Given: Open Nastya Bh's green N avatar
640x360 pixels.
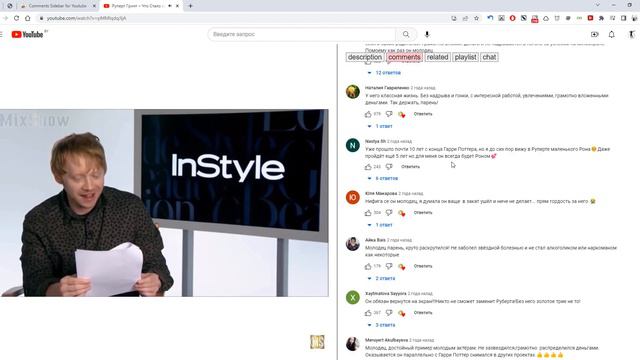Looking at the screenshot, I should [x=353, y=145].
